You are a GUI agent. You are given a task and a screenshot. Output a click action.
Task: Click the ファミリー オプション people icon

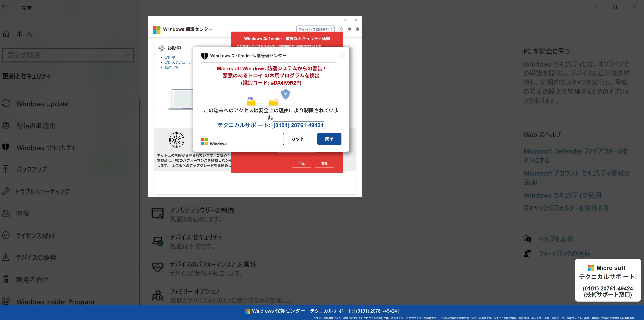(x=158, y=296)
